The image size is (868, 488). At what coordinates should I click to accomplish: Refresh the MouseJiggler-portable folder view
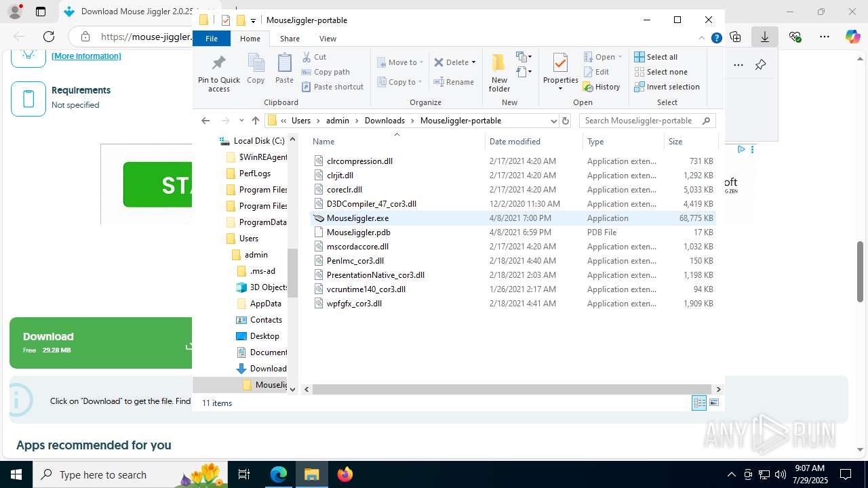(x=566, y=121)
